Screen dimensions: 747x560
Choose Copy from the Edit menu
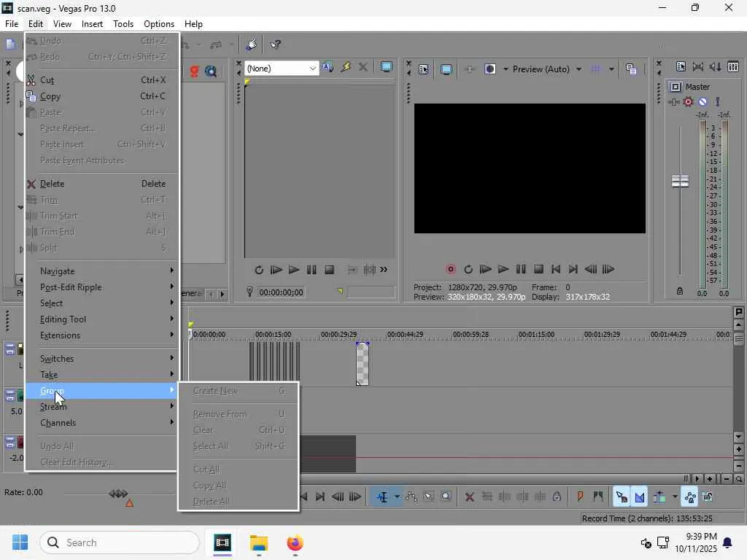102,96
